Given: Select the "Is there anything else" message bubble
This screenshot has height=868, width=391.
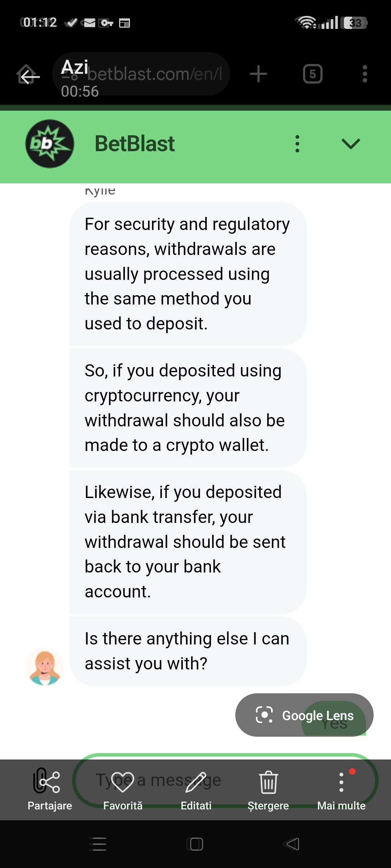Looking at the screenshot, I should pyautogui.click(x=188, y=651).
